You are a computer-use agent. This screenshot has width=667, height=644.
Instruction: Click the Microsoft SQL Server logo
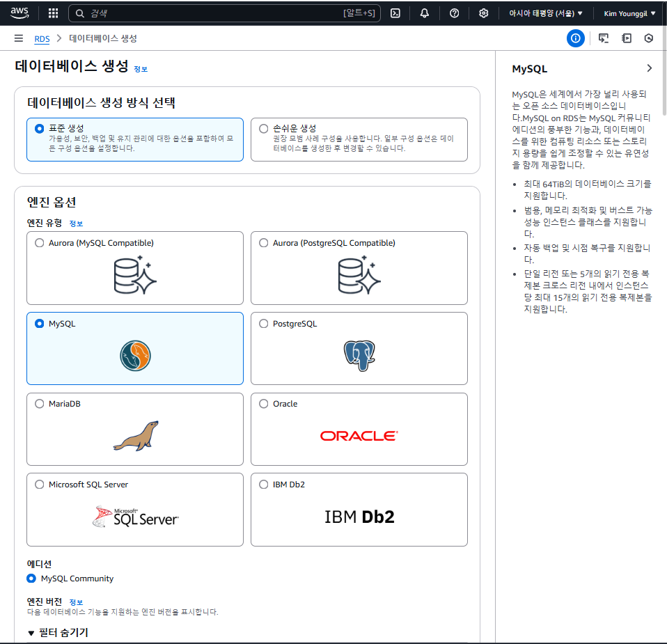(x=135, y=517)
